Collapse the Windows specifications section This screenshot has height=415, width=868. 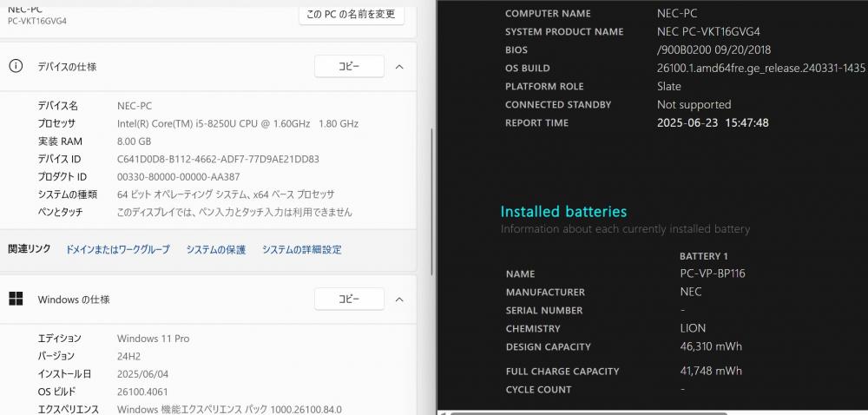[x=399, y=300]
